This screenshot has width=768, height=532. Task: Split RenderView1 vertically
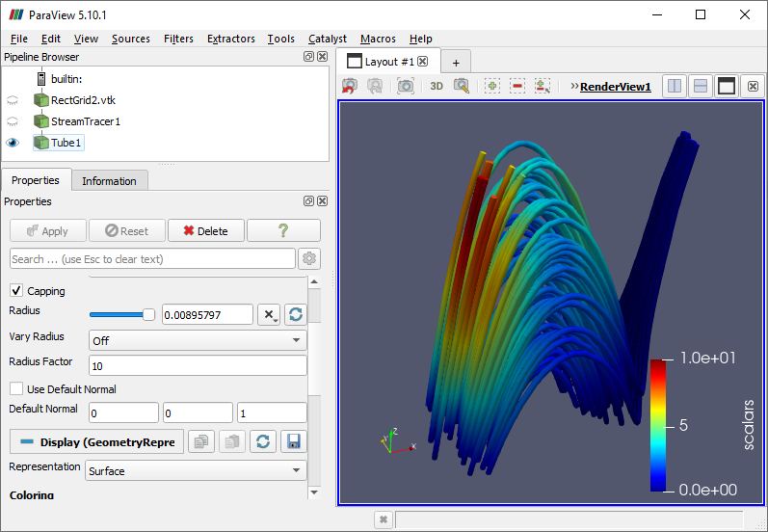pos(701,86)
